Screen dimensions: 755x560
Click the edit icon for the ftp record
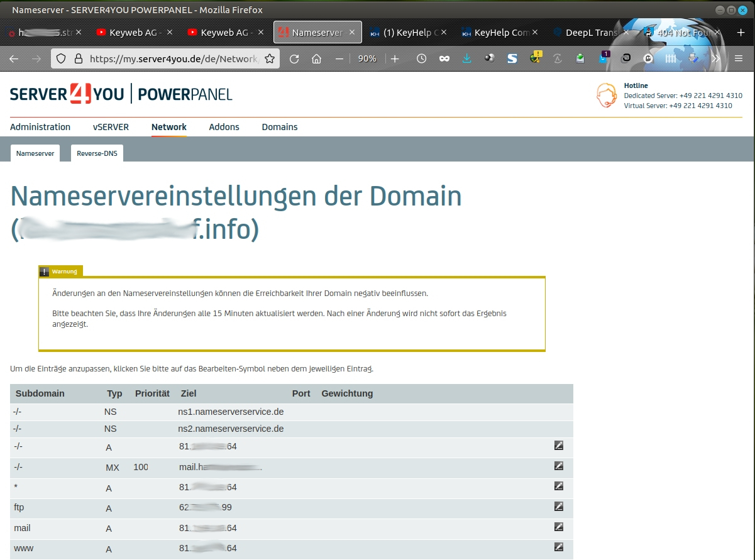pyautogui.click(x=558, y=507)
